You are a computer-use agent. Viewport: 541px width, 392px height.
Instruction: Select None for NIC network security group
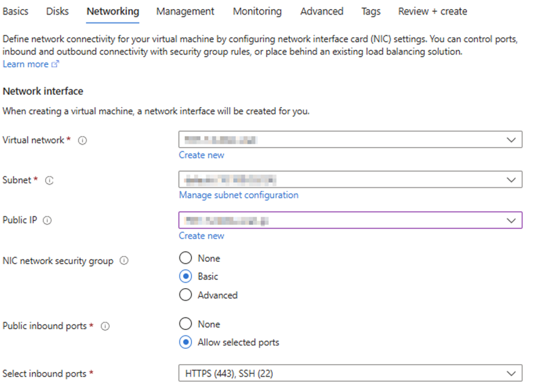(x=185, y=258)
